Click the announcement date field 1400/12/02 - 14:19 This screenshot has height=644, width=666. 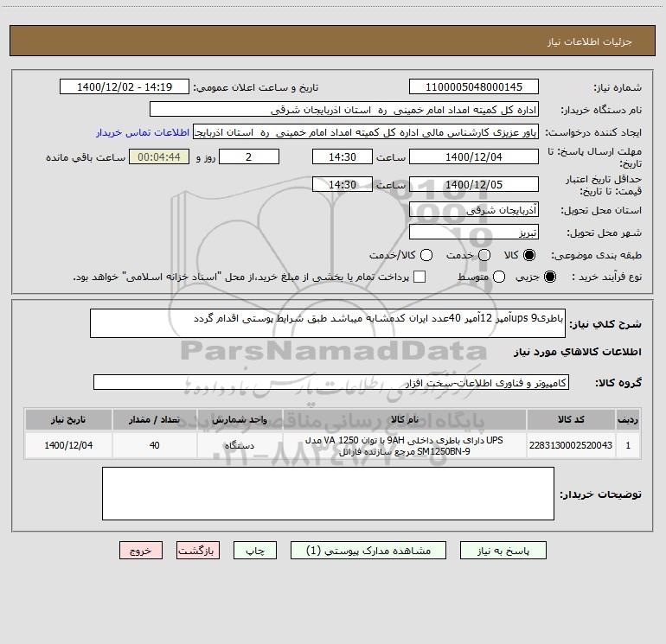click(x=125, y=86)
